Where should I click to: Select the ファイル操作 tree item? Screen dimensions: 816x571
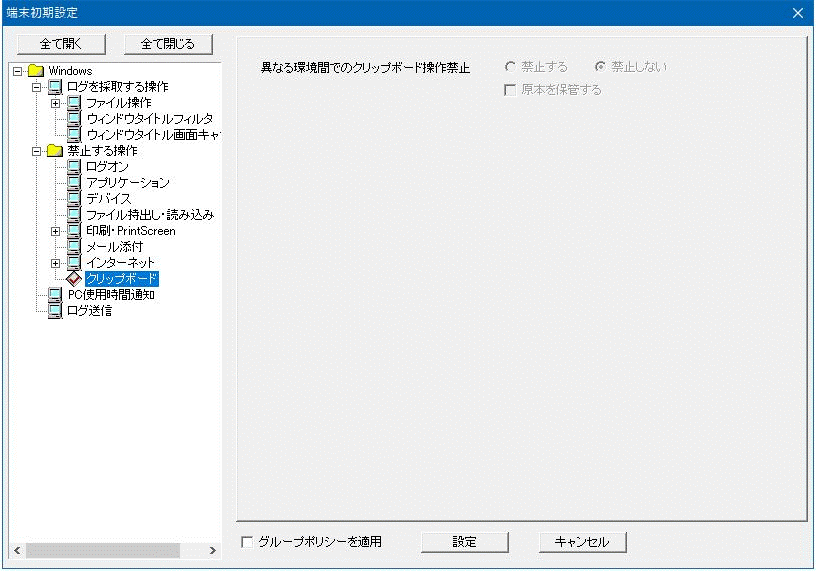(x=119, y=103)
